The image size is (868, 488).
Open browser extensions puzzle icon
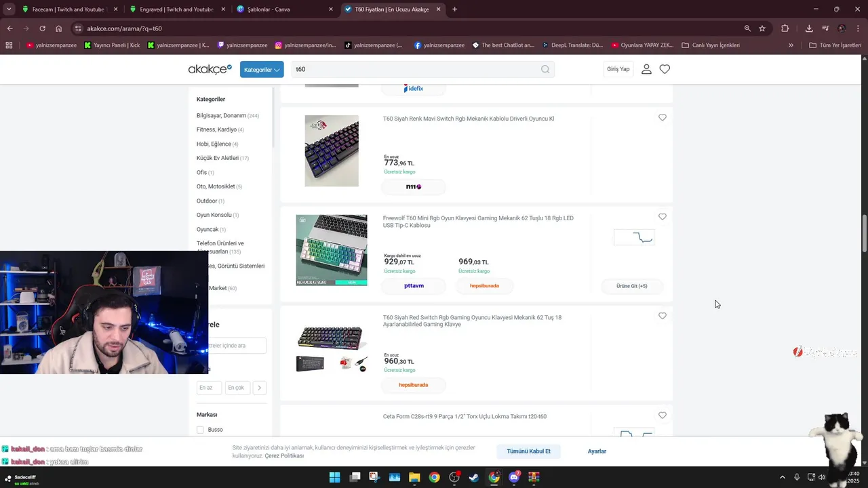[785, 28]
